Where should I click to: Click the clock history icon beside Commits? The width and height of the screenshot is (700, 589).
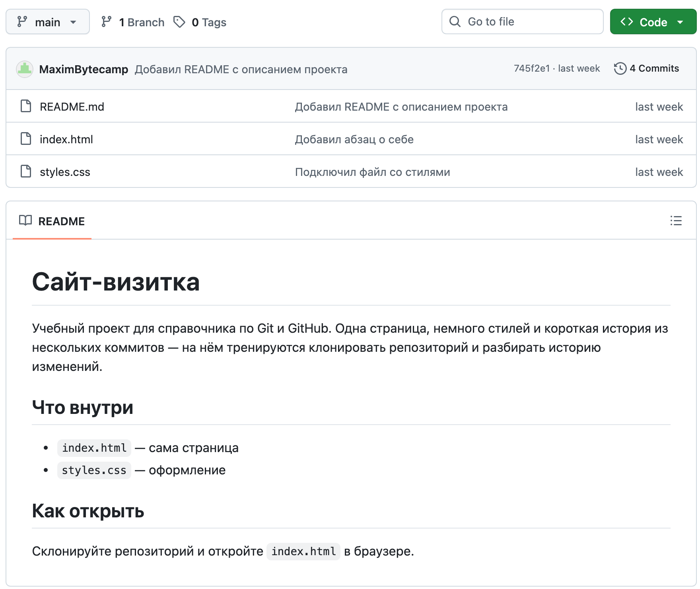coord(620,68)
